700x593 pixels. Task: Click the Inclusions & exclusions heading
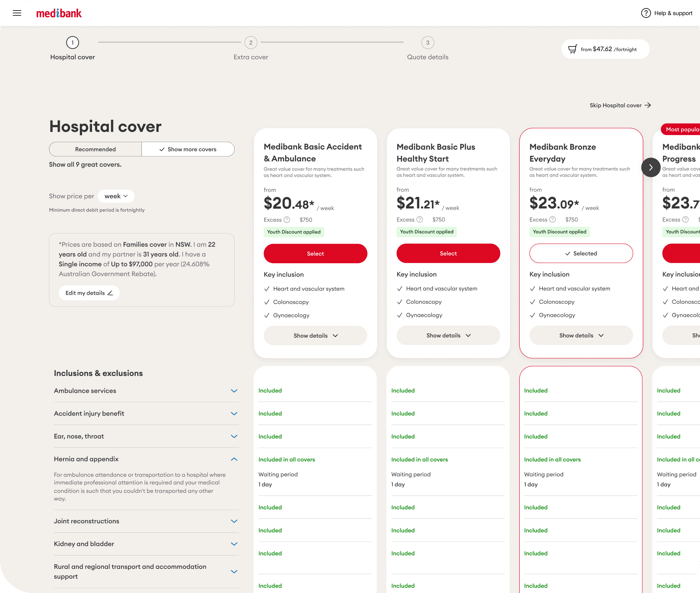[x=98, y=373]
